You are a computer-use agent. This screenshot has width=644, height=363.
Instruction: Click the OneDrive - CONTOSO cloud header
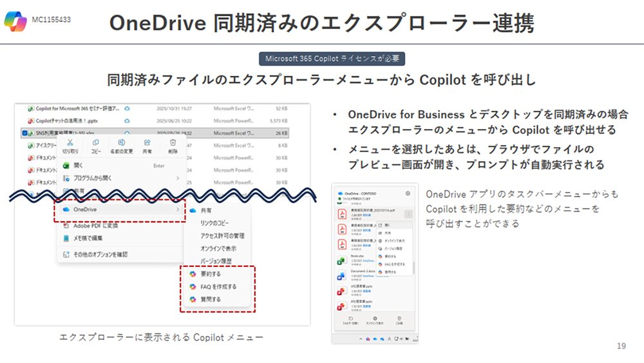pos(357,193)
